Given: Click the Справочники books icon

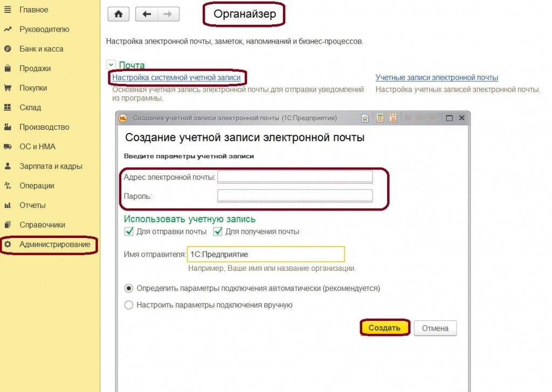Looking at the screenshot, I should 8,225.
